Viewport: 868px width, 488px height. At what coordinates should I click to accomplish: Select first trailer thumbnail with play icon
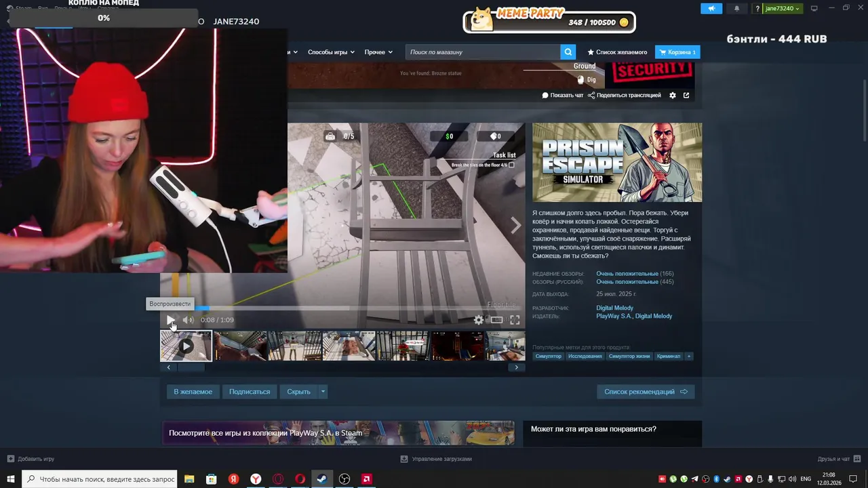coord(186,346)
